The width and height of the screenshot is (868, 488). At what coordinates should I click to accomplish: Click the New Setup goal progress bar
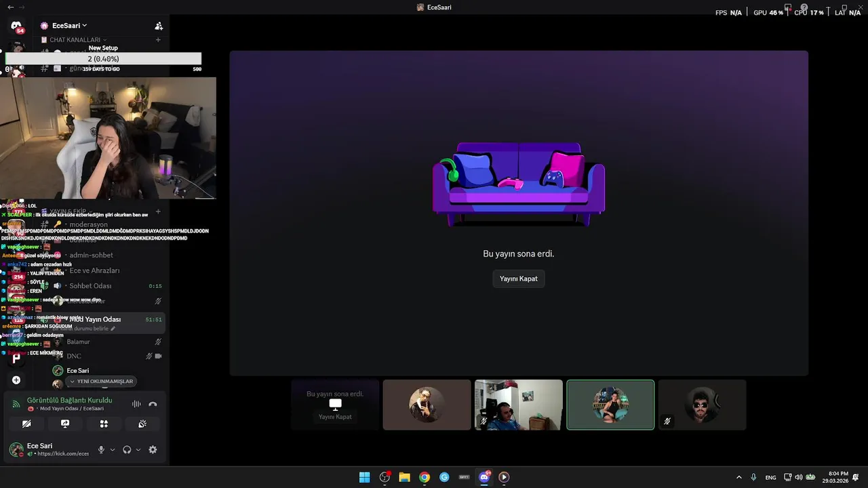(x=103, y=59)
